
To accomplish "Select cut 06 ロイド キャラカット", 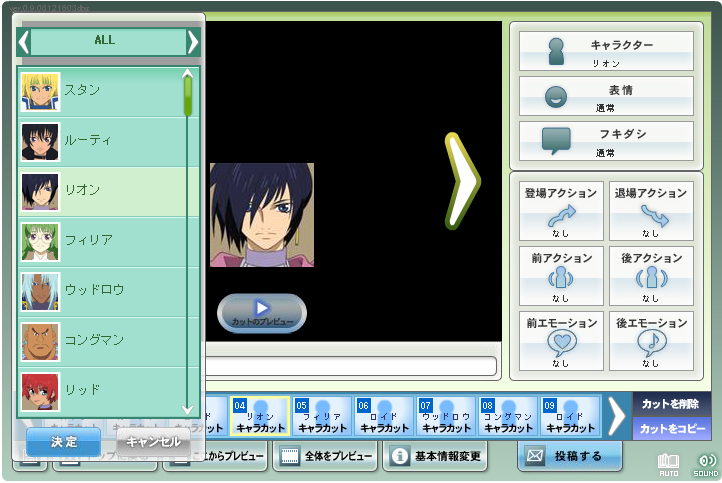I will click(384, 416).
